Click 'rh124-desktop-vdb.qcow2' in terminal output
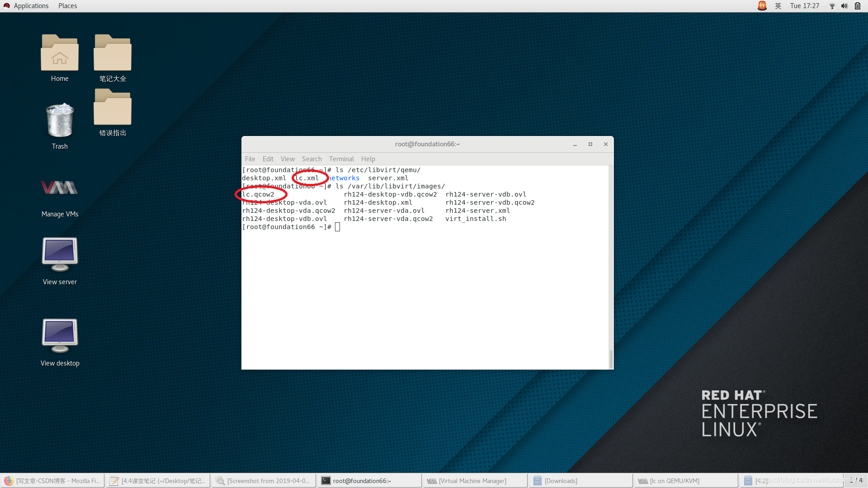The image size is (868, 488). [x=390, y=194]
